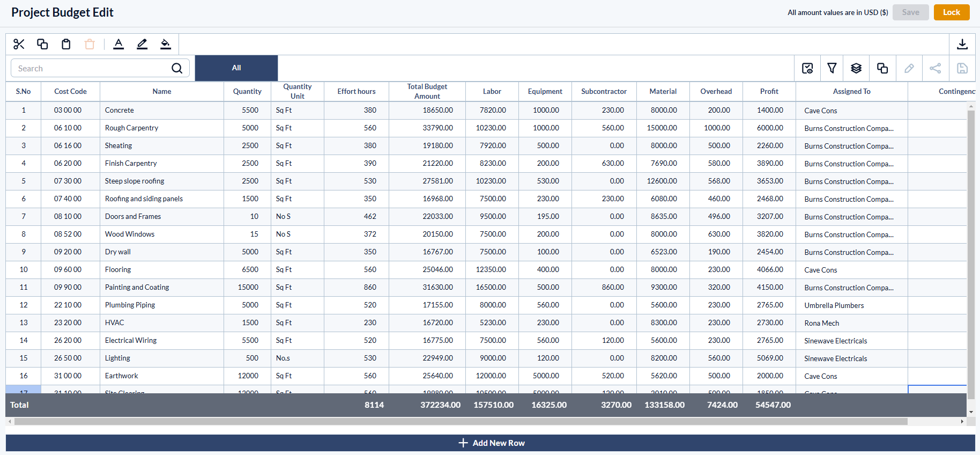Click the Material column header
Screen dimensions: 980x455
[x=663, y=91]
